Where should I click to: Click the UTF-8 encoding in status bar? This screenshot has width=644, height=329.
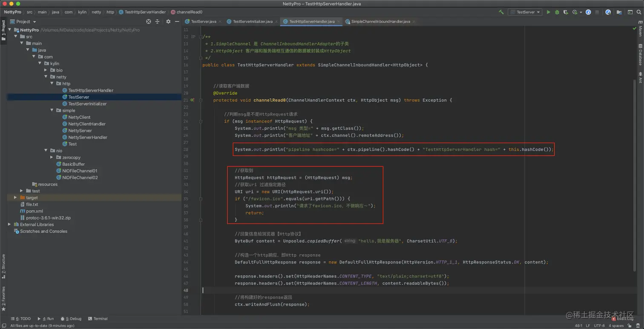599,326
